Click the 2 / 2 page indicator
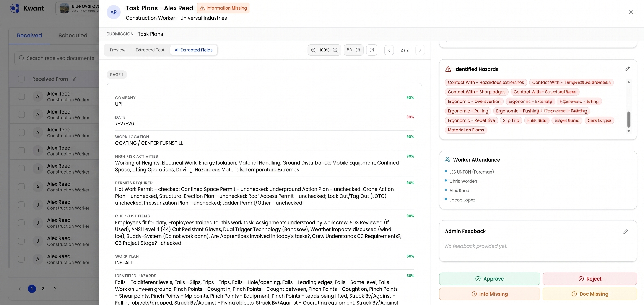Viewport: 644px width, 305px height. (x=405, y=50)
